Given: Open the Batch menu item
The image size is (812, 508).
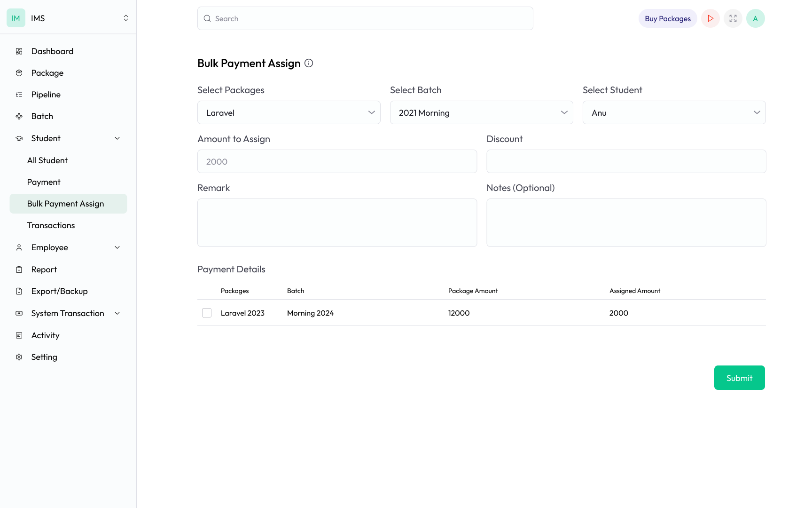Looking at the screenshot, I should 68,116.
